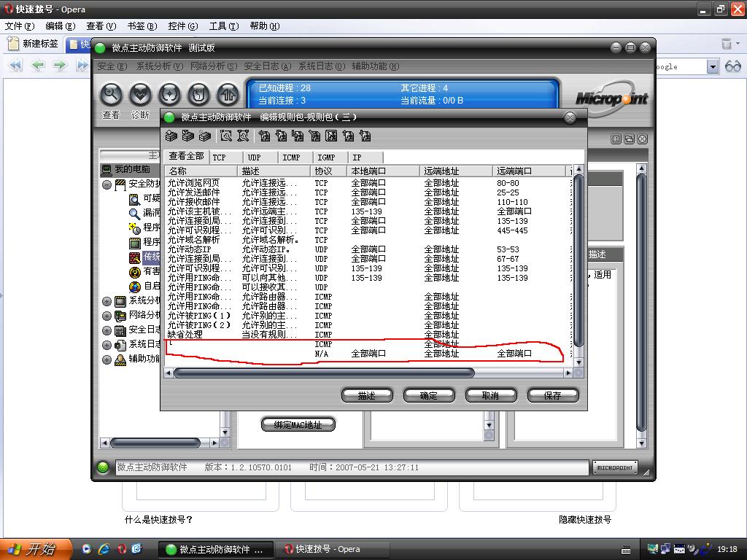Click the 绑定MAC地址 button
Image resolution: width=747 pixels, height=560 pixels.
click(298, 424)
